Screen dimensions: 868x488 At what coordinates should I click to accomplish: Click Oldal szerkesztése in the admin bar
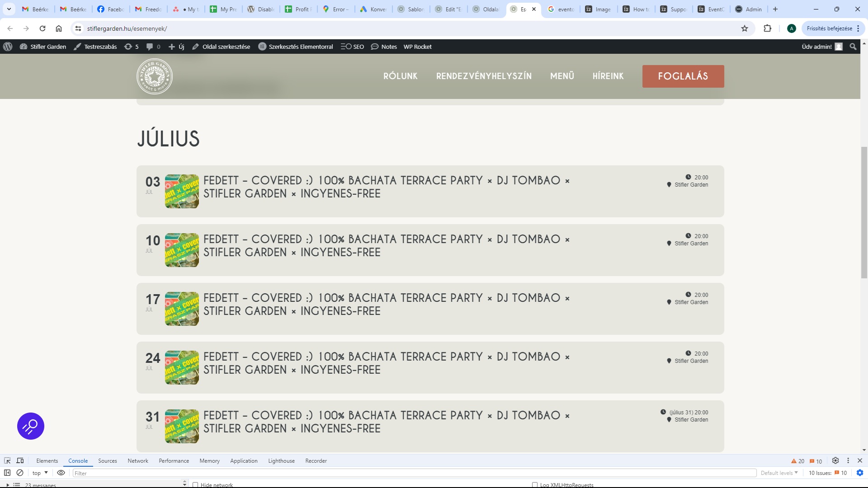(221, 47)
